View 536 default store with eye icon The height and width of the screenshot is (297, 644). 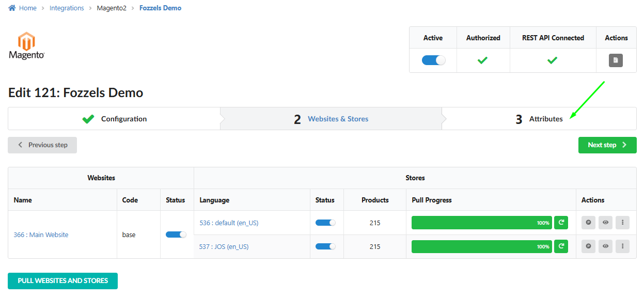[605, 223]
